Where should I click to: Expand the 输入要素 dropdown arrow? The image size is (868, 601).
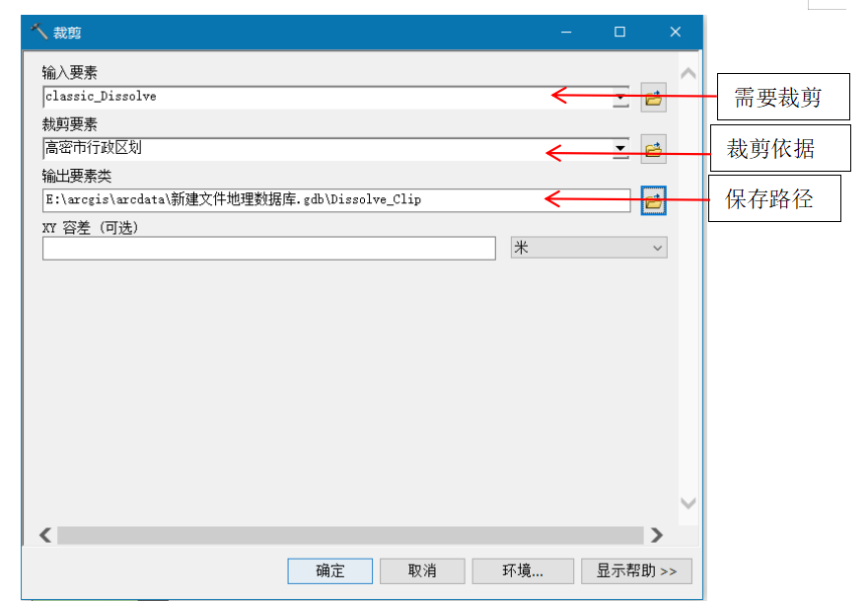coord(620,98)
